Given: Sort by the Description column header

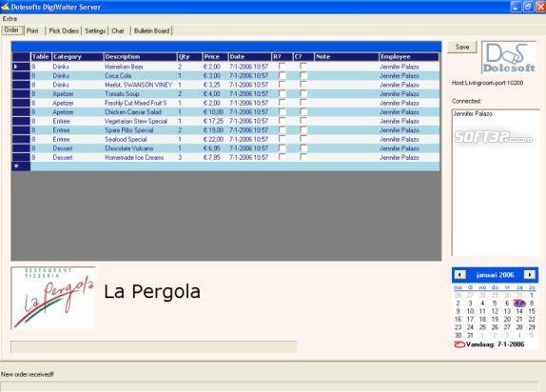Looking at the screenshot, I should tap(140, 57).
